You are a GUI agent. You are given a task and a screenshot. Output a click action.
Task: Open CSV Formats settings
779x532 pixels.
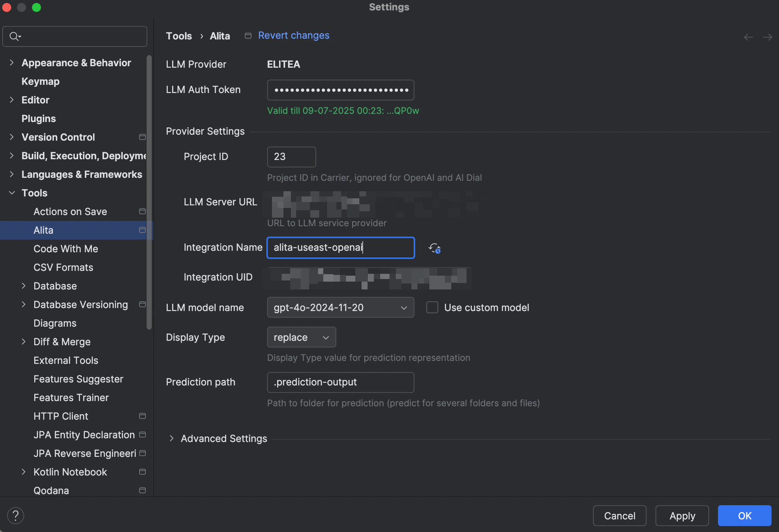(x=63, y=267)
